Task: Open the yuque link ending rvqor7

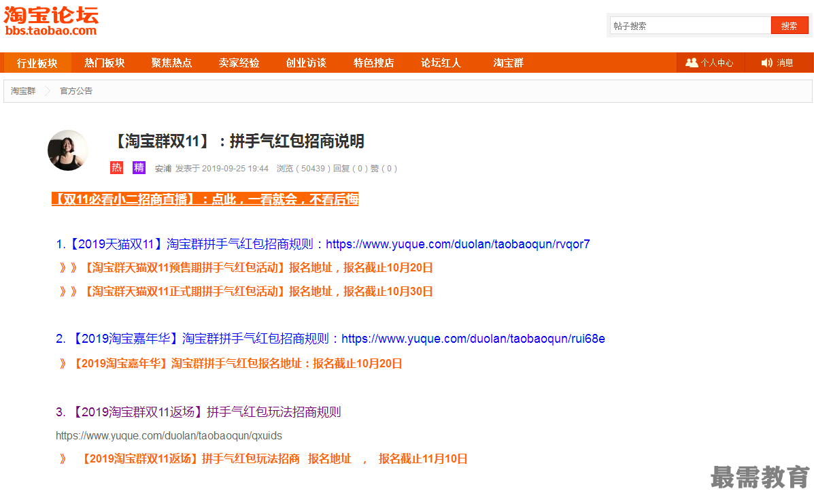Action: click(458, 244)
